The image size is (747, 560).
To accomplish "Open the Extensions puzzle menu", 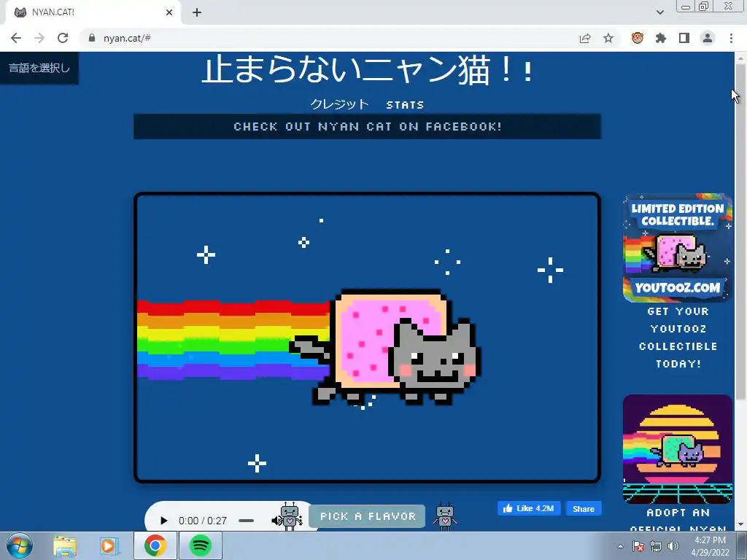I will tap(661, 38).
